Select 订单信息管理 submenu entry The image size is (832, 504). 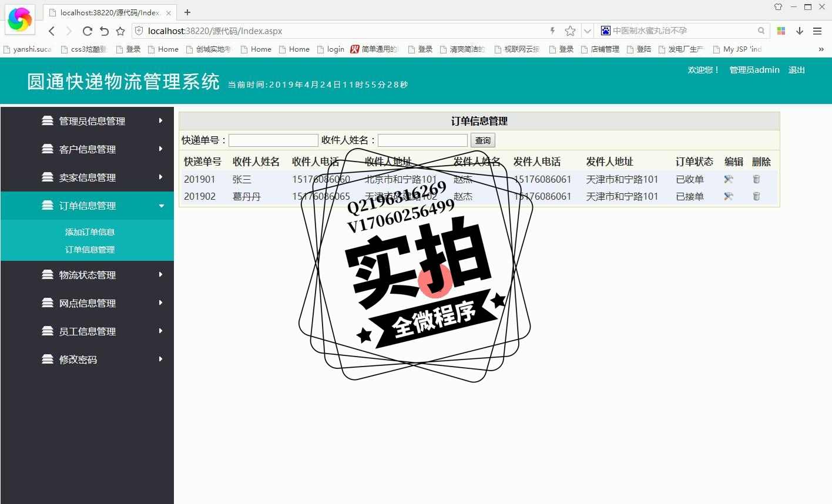pyautogui.click(x=90, y=250)
